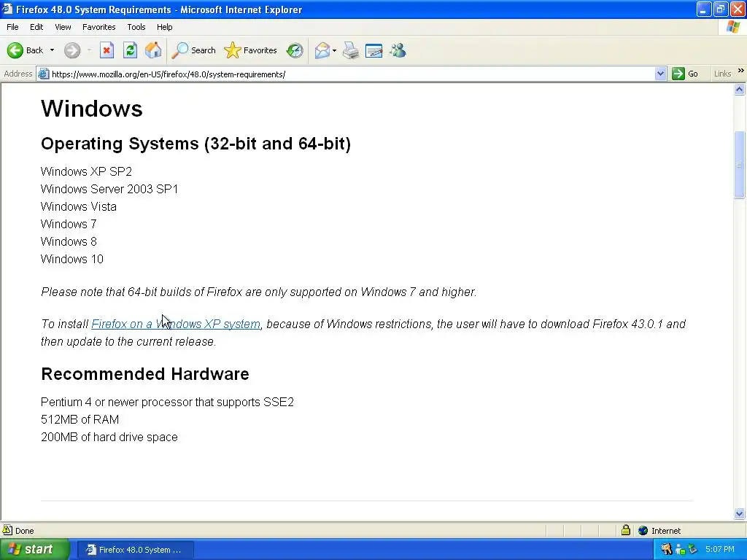Open the Edit menu
Screen dimensions: 747x560
(36, 27)
